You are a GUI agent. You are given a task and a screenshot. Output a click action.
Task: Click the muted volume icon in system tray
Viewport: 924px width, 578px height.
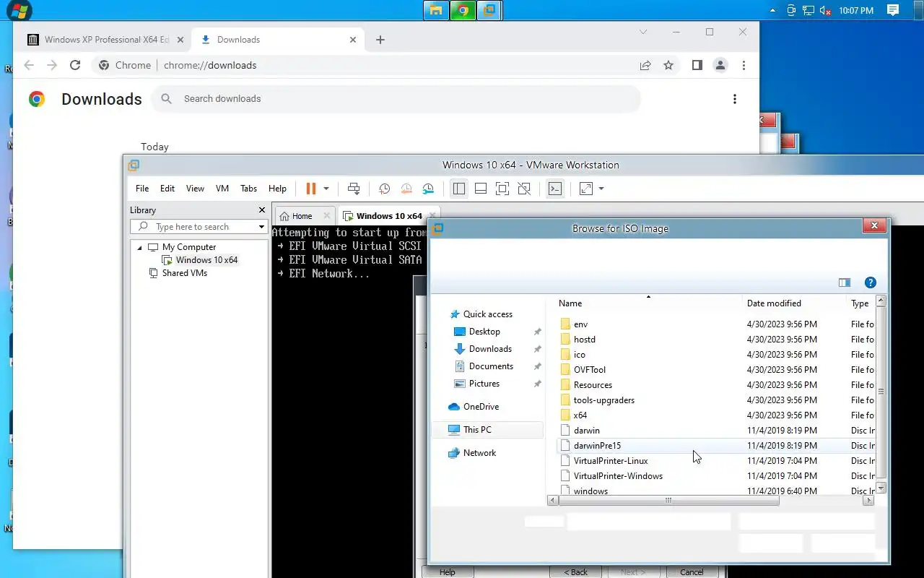[825, 10]
